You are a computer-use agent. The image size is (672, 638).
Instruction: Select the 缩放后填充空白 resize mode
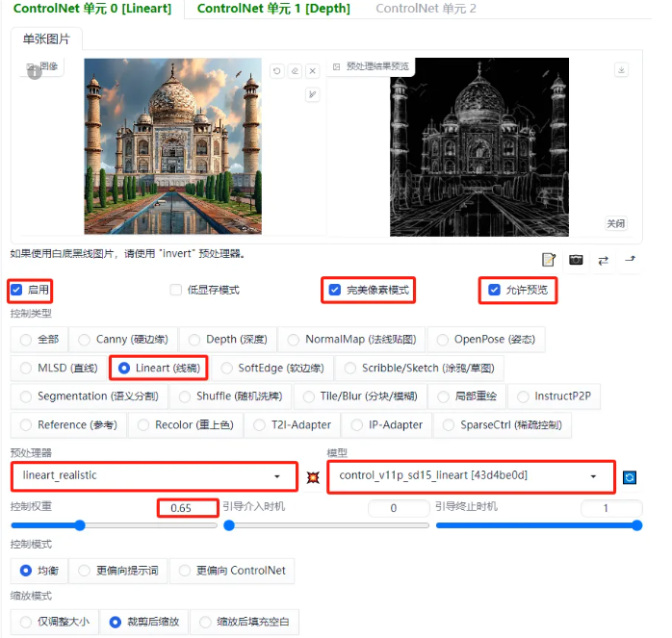tap(245, 622)
